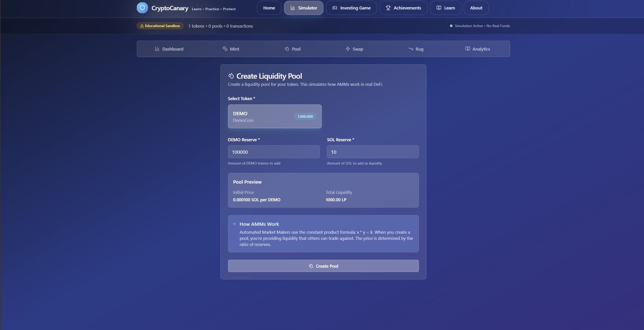Click the Investing Game controller icon
Viewport: 644px width, 330px height.
tap(335, 8)
